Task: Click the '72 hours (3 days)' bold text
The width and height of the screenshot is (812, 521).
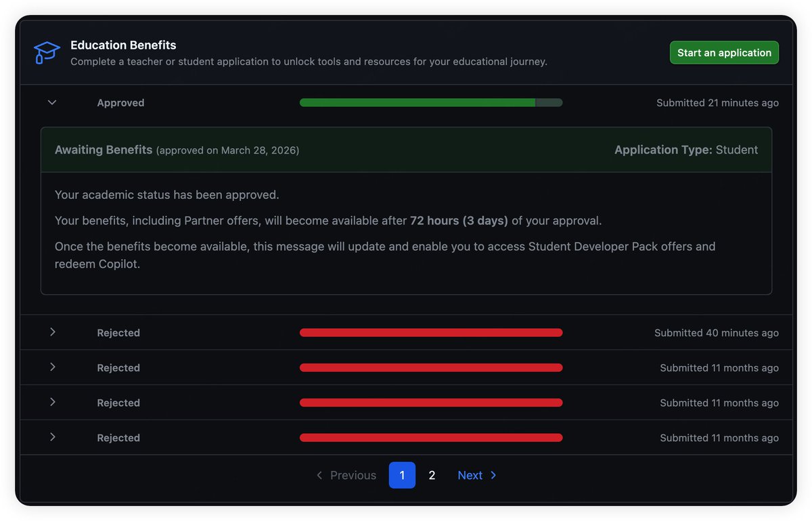Action: point(459,221)
